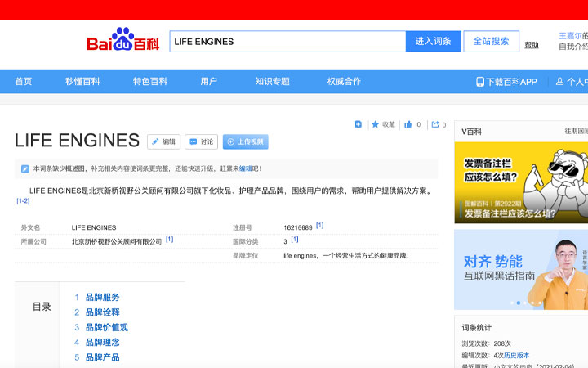Click the share arrow icon
The width and height of the screenshot is (588, 368).
point(435,124)
